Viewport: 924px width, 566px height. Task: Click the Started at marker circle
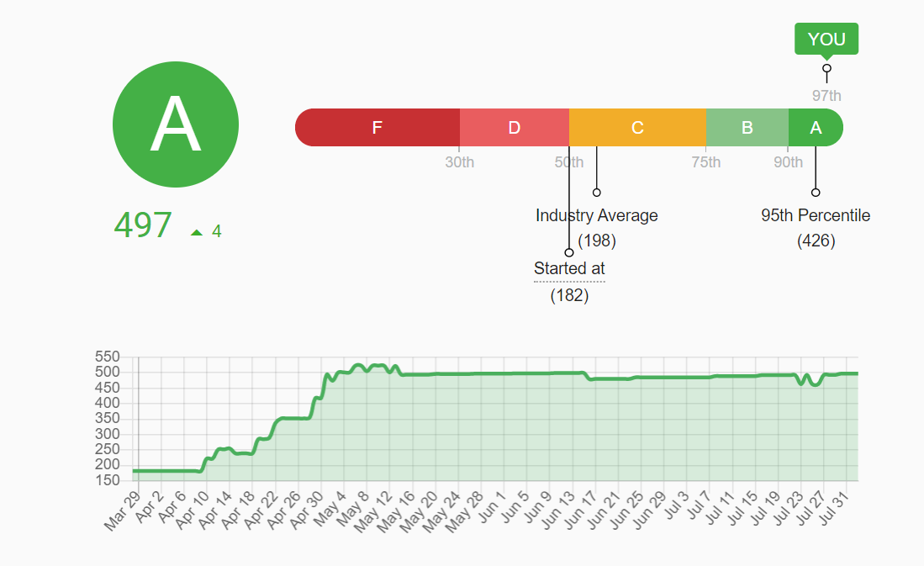point(569,252)
